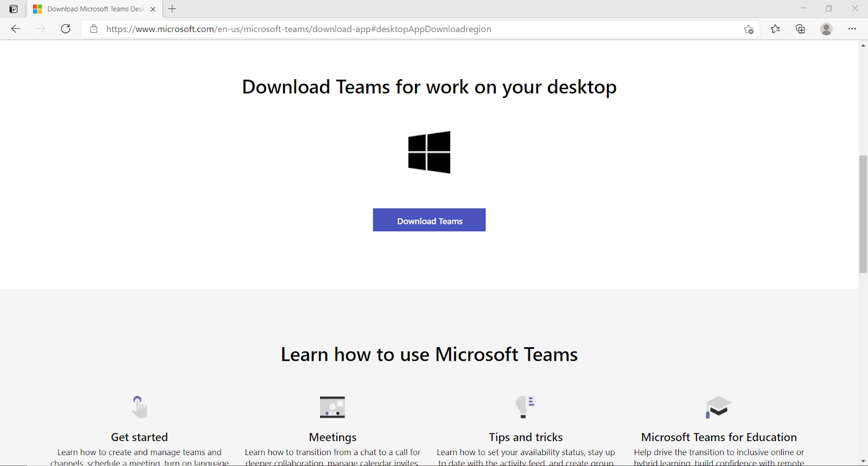
Task: Click 'Learn how to set your availability status' text
Action: pos(526,452)
